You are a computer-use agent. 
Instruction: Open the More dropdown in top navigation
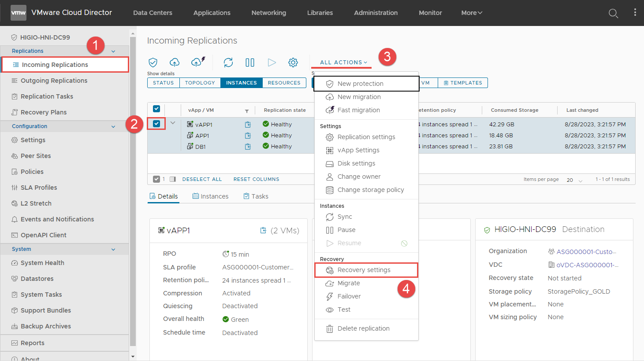click(x=471, y=13)
